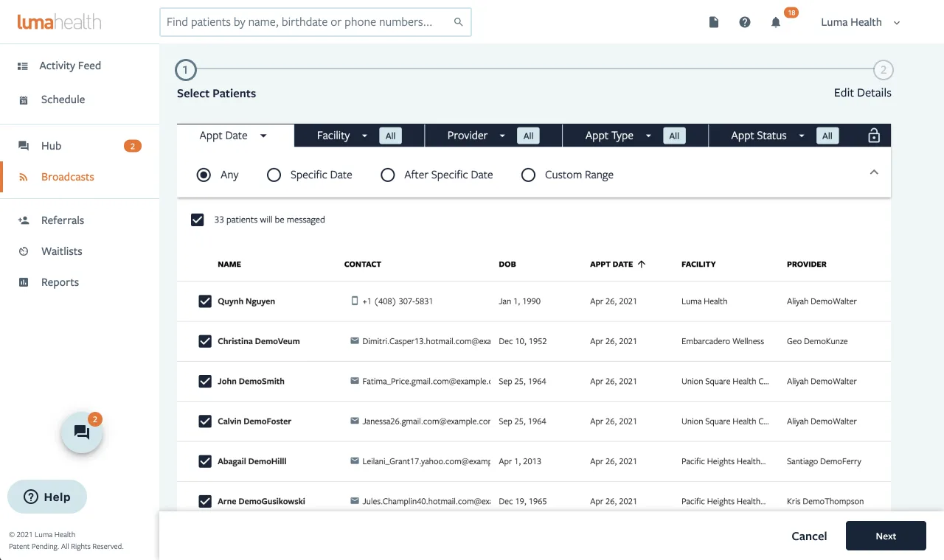The height and width of the screenshot is (560, 944).
Task: Click the lock icon in filter bar
Action: coord(874,136)
